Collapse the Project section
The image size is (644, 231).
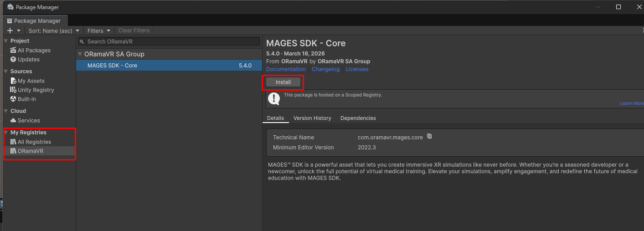click(6, 41)
